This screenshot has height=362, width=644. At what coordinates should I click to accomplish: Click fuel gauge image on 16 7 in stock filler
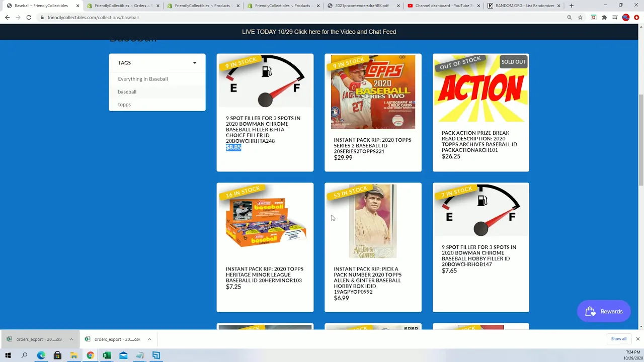pyautogui.click(x=480, y=210)
